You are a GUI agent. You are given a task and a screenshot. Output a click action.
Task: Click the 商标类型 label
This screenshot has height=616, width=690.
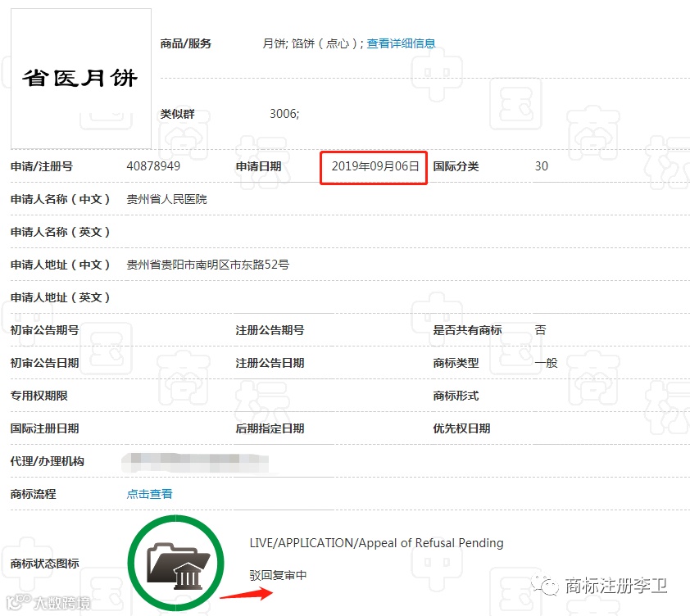pos(456,363)
